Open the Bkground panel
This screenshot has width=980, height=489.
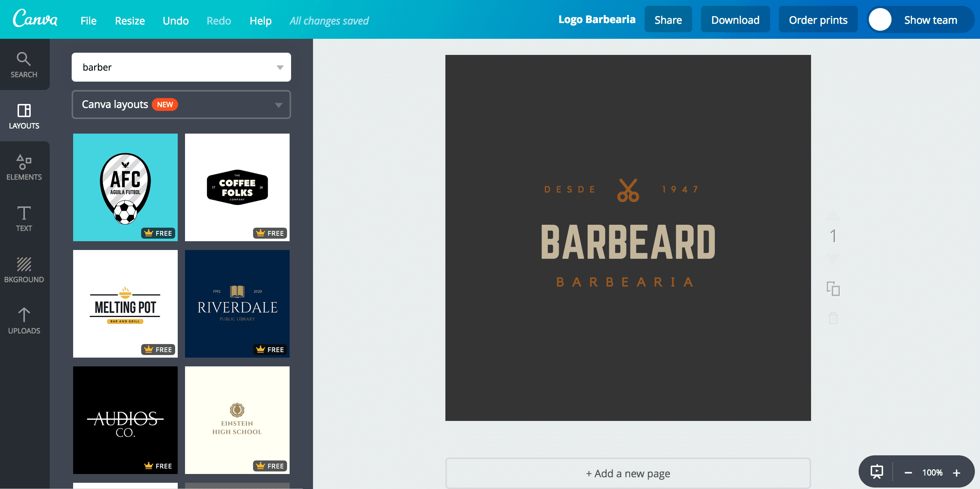tap(24, 270)
